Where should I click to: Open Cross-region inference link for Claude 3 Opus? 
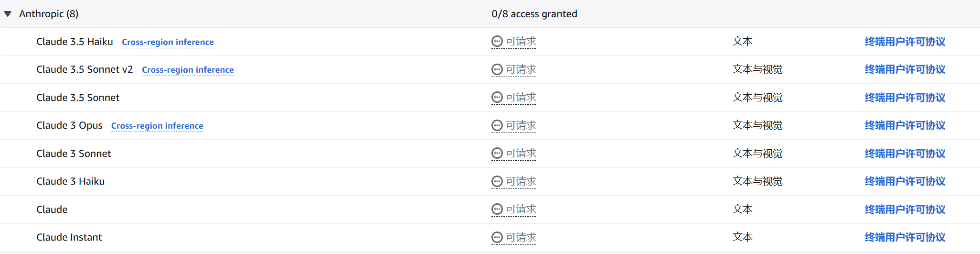click(x=157, y=126)
